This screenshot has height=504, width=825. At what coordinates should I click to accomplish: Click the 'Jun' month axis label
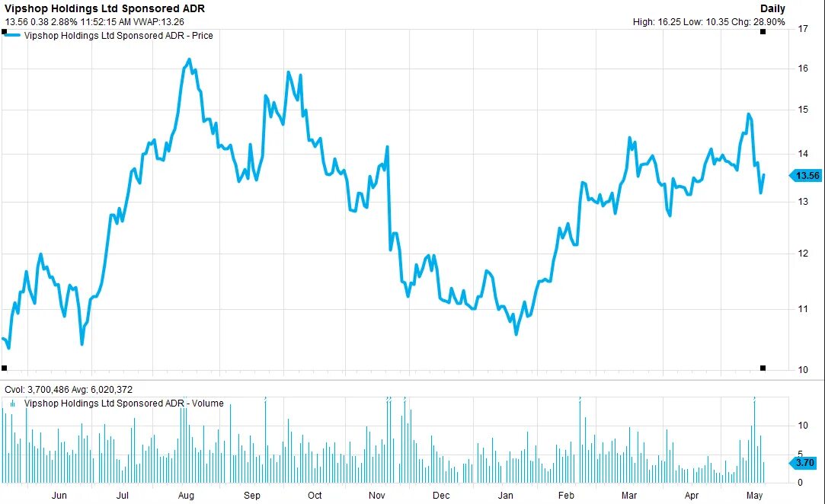pyautogui.click(x=59, y=496)
